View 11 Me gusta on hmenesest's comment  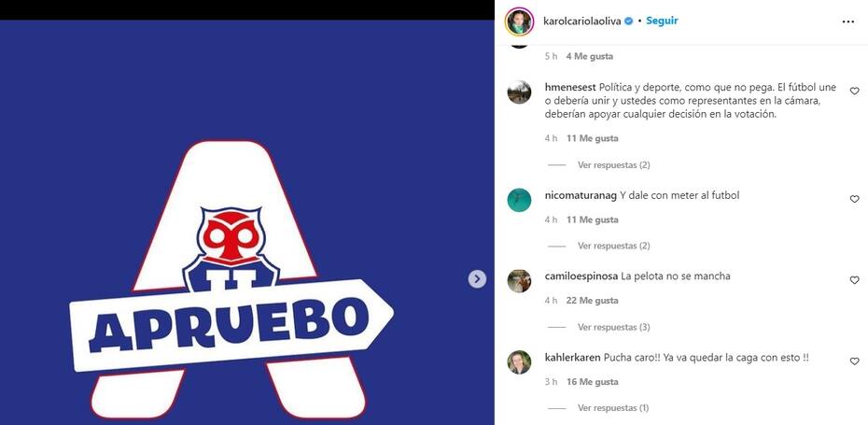[592, 138]
